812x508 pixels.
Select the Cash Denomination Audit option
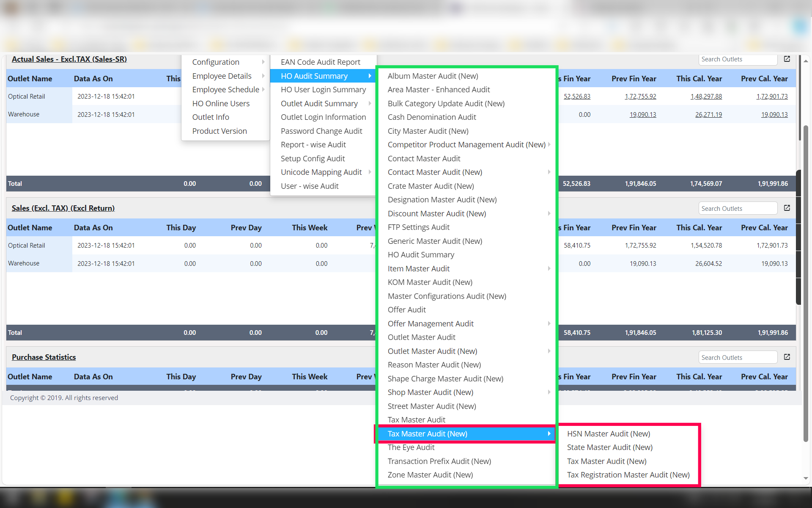click(x=431, y=117)
